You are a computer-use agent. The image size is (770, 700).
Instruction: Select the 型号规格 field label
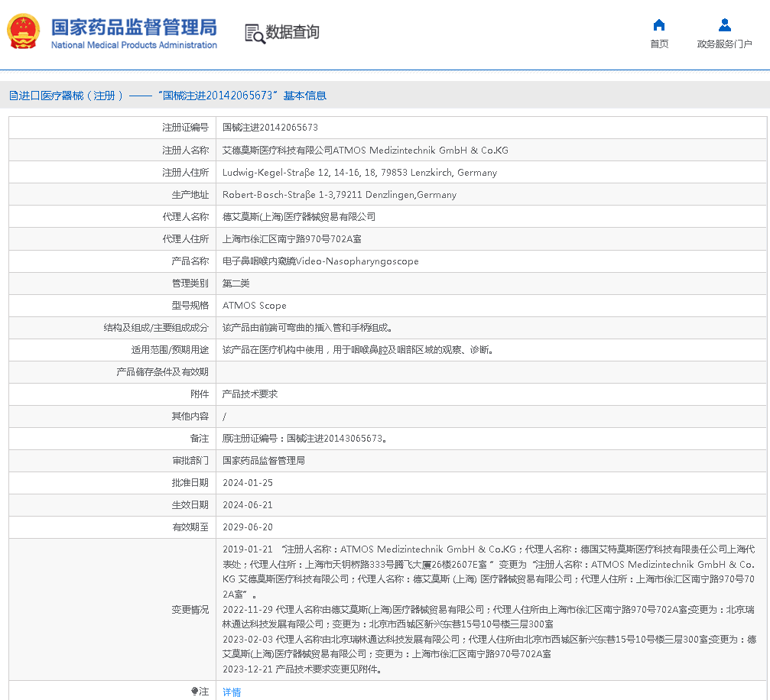pos(190,306)
